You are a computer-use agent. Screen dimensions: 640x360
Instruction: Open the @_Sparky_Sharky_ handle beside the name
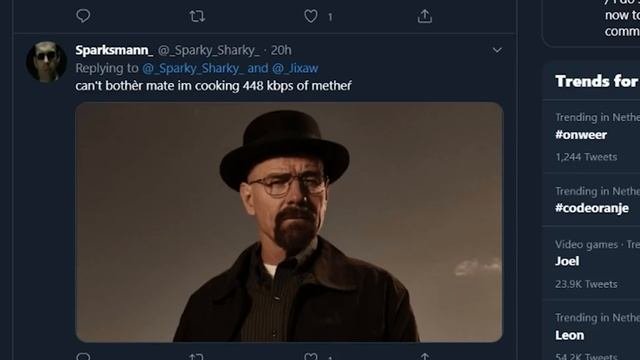(208, 50)
